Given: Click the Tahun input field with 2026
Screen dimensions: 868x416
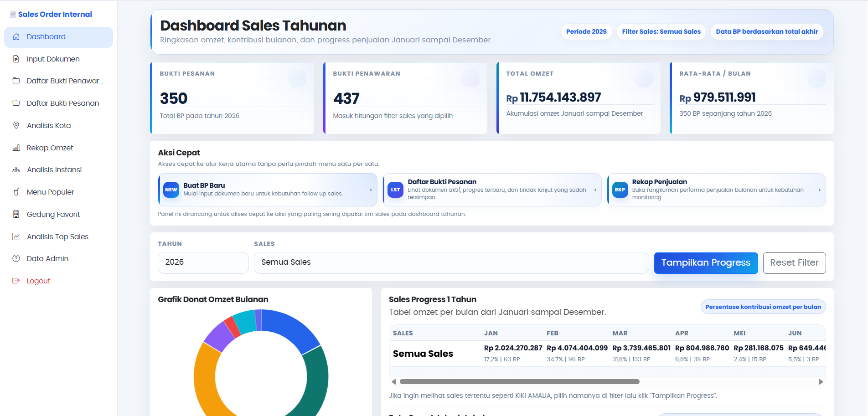Looking at the screenshot, I should click(203, 262).
